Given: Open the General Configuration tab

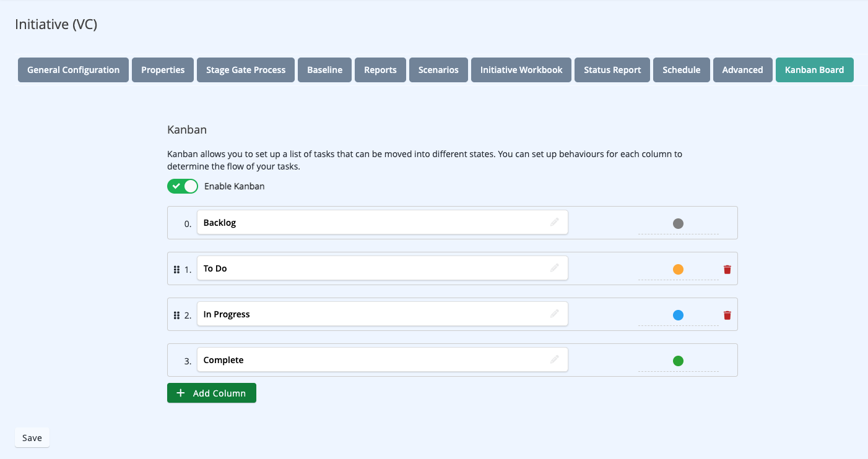Looking at the screenshot, I should click(74, 70).
